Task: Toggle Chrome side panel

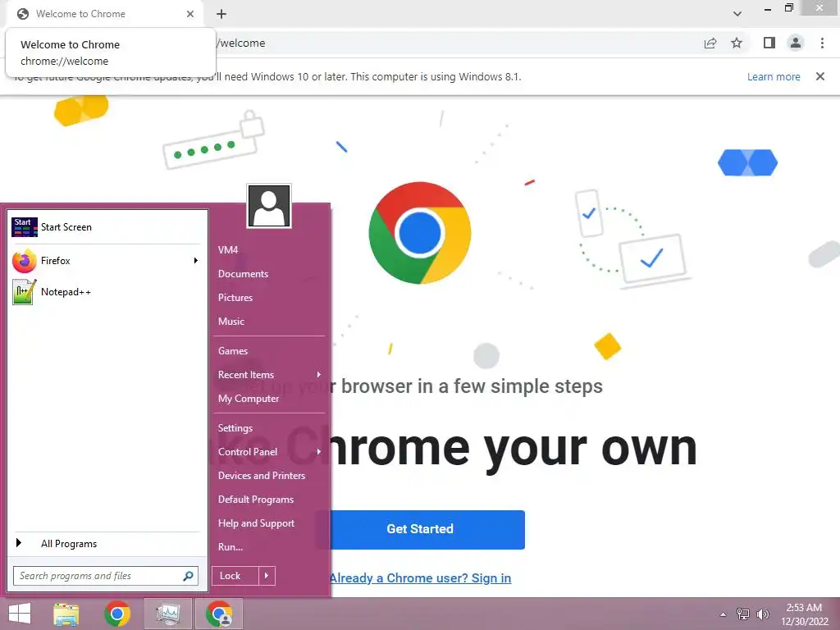Action: (x=769, y=43)
